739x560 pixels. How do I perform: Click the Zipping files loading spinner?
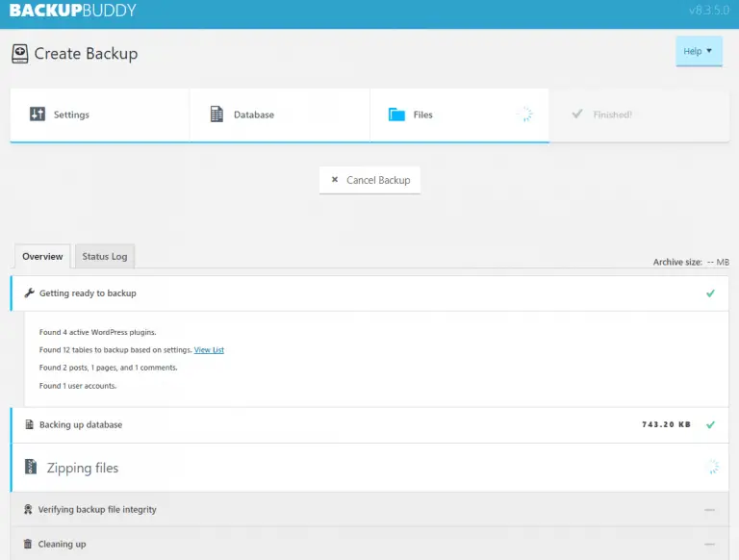[x=713, y=467]
